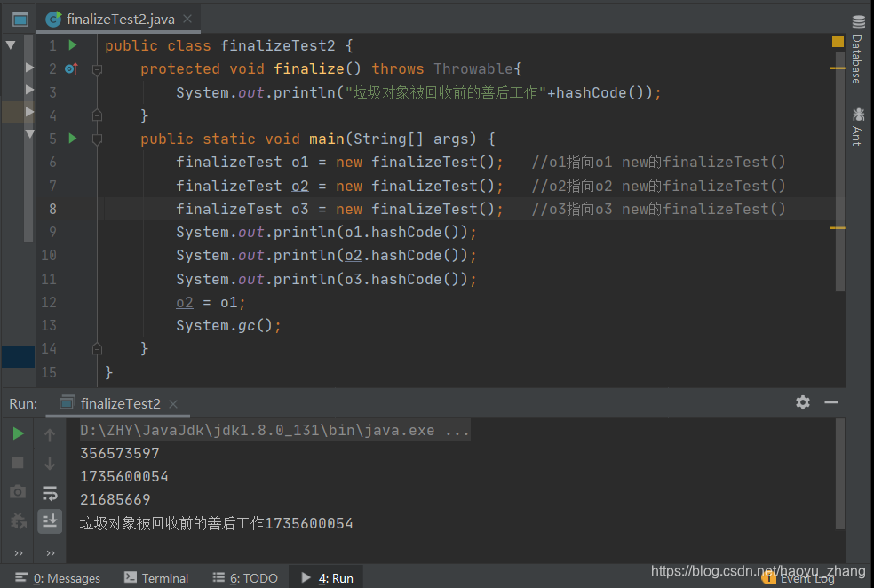Click the java.exe command line in console
This screenshot has height=588, width=874.
tap(274, 430)
